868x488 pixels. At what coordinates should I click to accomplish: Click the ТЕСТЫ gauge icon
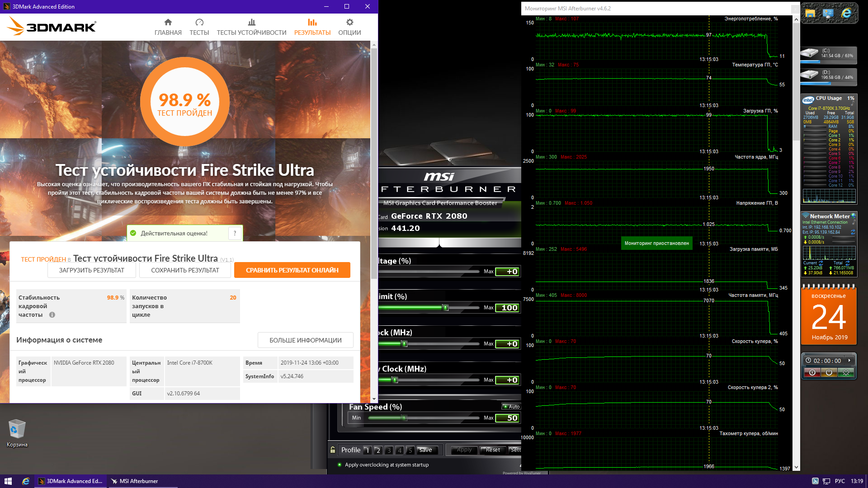coord(199,23)
